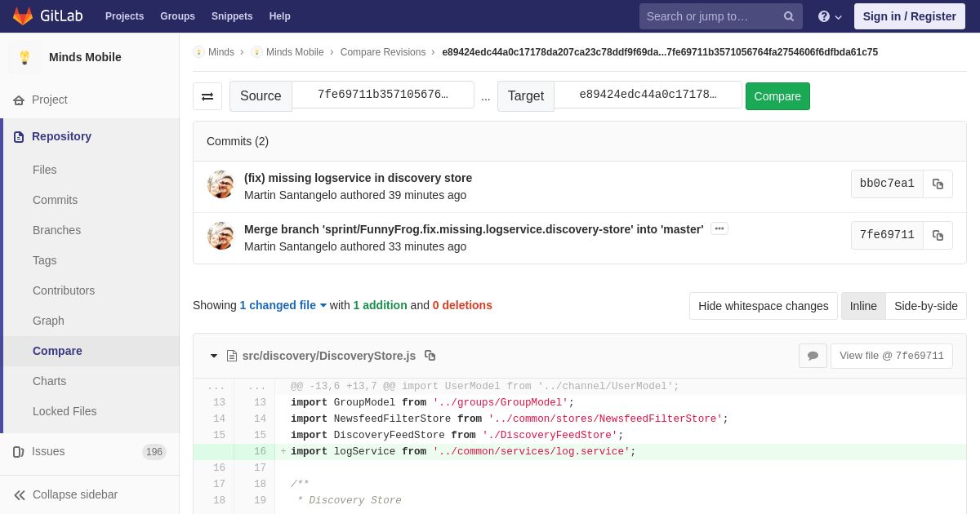The width and height of the screenshot is (980, 514).
Task: Toggle comments for DiscoveryStore.js file
Action: [x=813, y=356]
